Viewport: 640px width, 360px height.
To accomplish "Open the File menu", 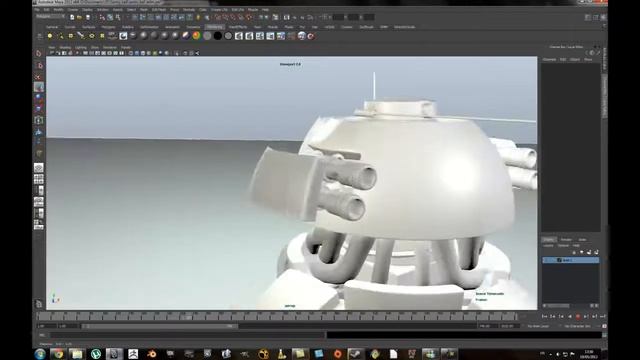I will click(37, 9).
